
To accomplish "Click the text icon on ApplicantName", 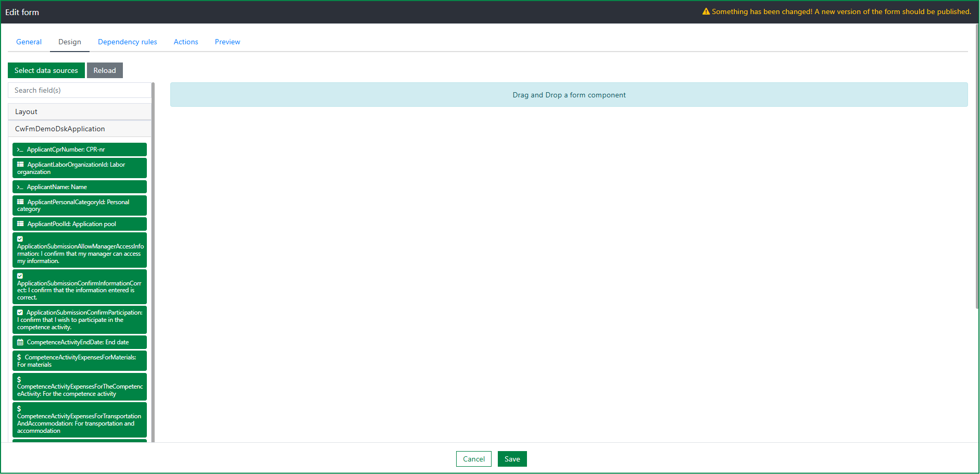I will point(20,187).
